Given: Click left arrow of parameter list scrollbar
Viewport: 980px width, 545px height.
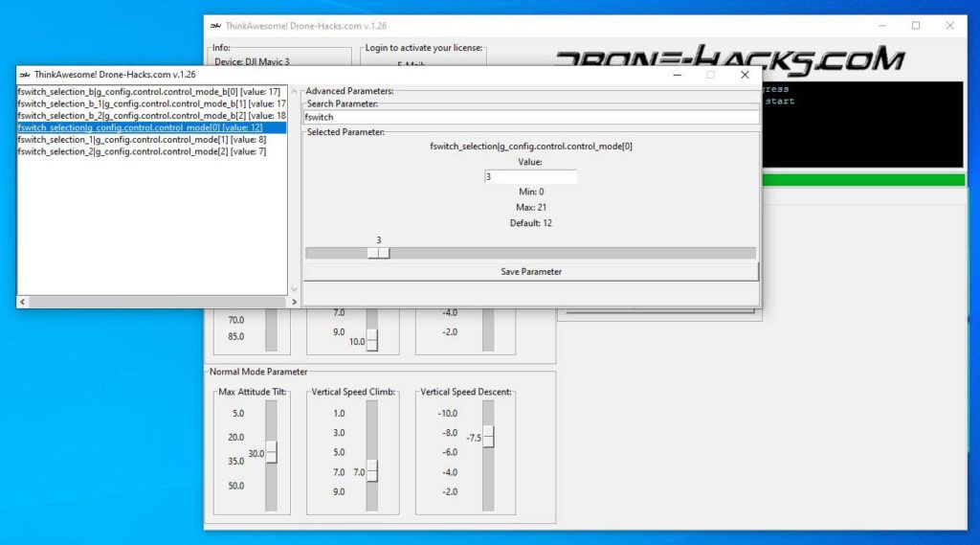Looking at the screenshot, I should [x=23, y=302].
